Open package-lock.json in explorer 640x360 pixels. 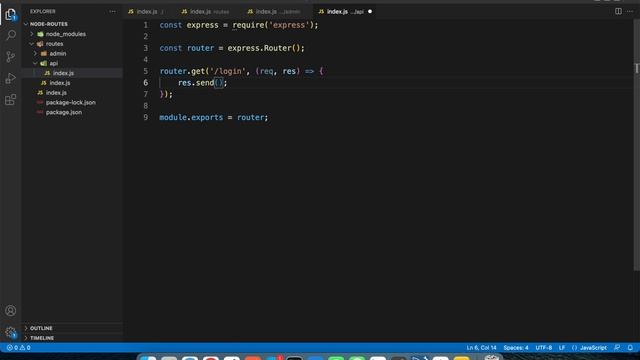coord(71,102)
